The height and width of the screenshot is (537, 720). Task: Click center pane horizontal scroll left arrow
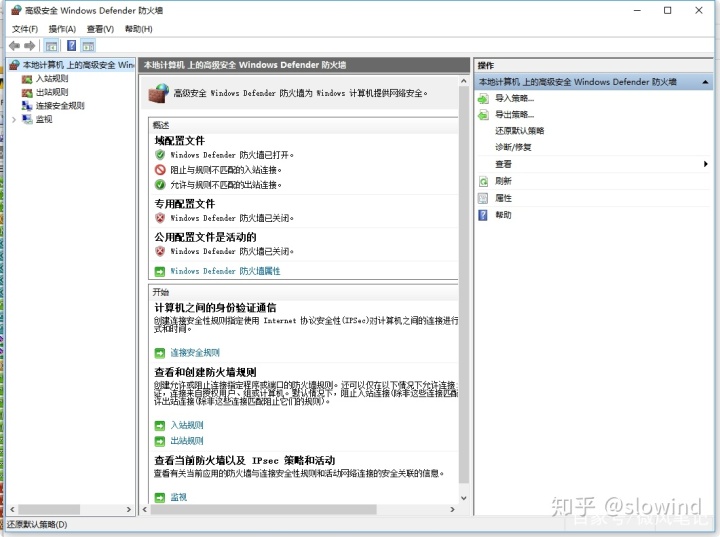(x=145, y=509)
